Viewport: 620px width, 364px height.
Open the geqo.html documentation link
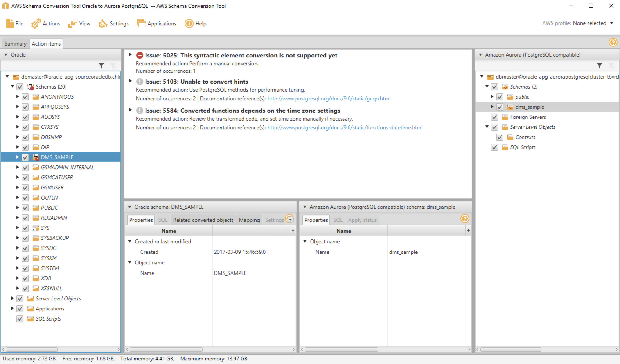(x=329, y=98)
